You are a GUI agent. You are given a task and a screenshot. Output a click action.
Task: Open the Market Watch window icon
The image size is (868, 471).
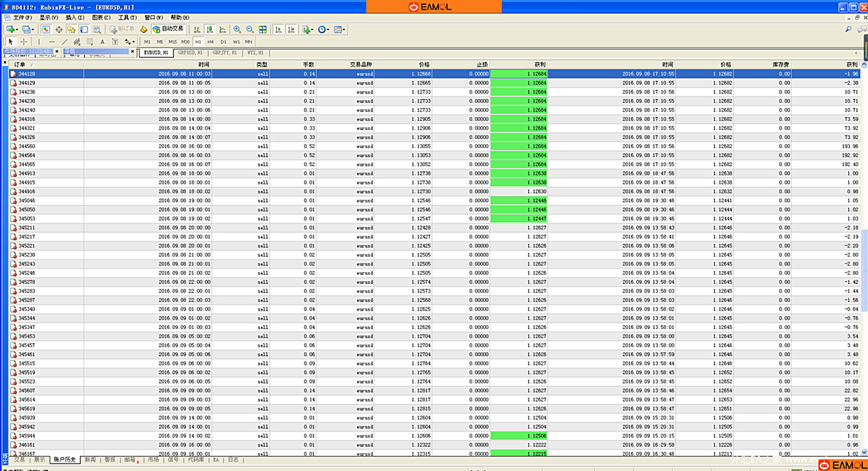click(46, 29)
